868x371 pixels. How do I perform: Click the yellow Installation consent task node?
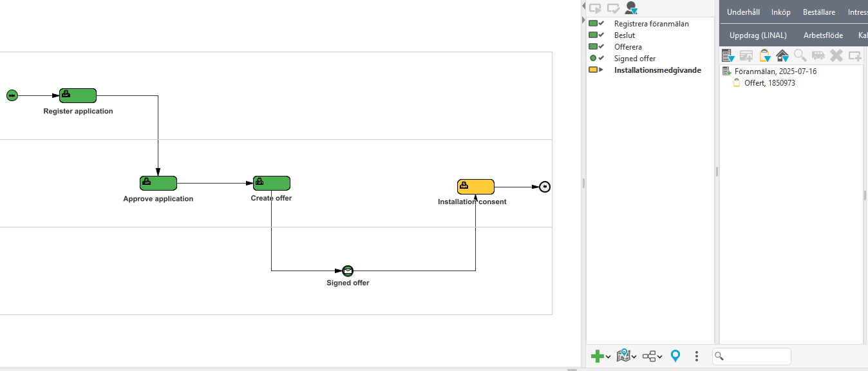(x=475, y=186)
